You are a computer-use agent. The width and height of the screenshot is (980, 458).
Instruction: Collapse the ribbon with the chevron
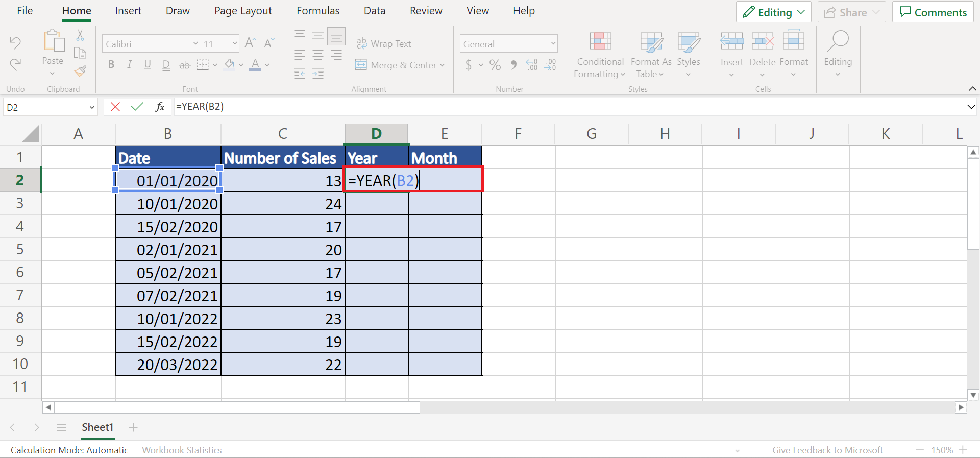click(x=972, y=89)
